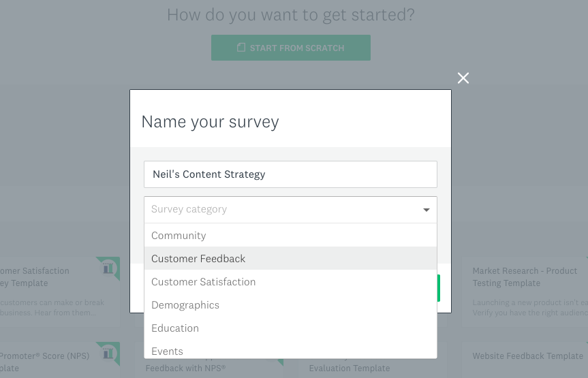The image size is (588, 378).
Task: Click the Customer Satisfaction template badge icon
Action: click(x=108, y=268)
